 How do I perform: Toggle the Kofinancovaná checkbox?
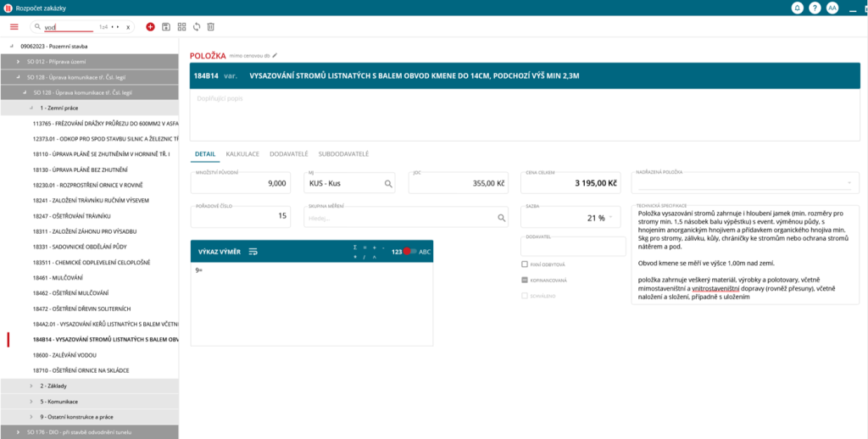pyautogui.click(x=525, y=280)
